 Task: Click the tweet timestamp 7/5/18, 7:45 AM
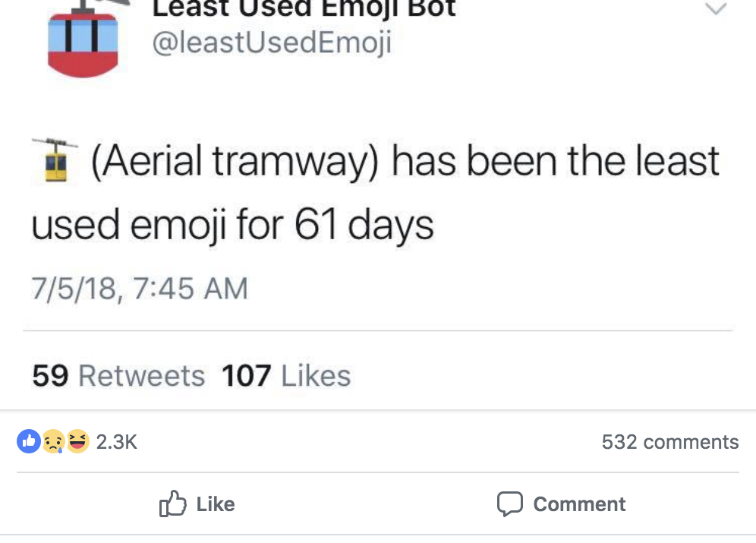point(140,289)
